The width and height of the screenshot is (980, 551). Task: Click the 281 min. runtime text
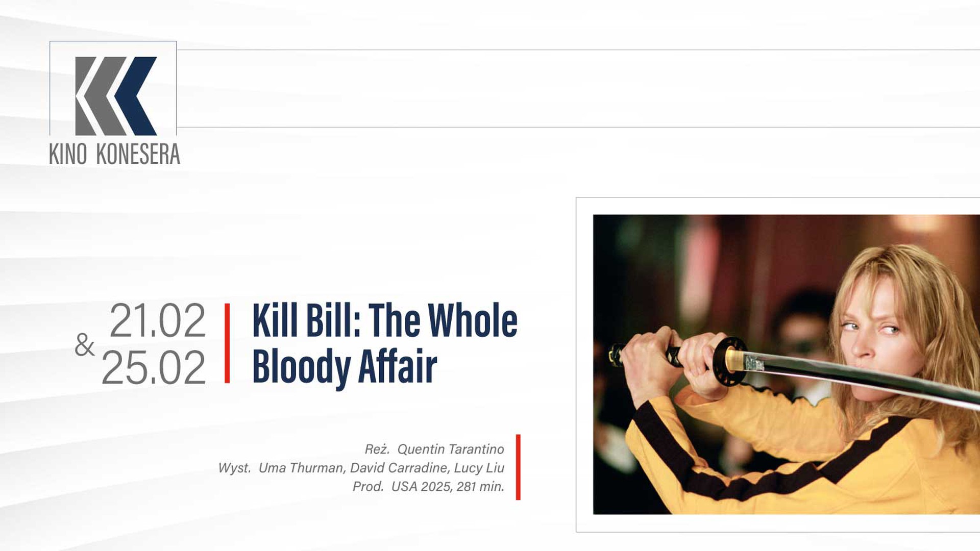tap(480, 486)
